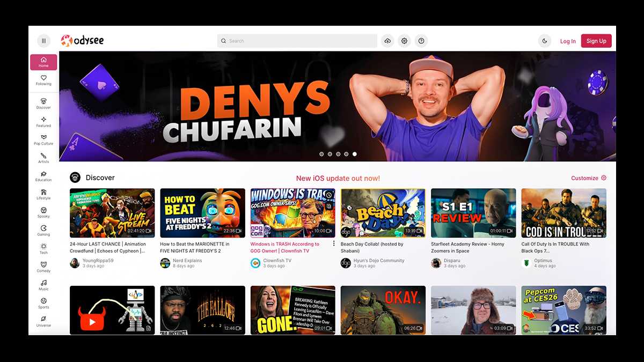The image size is (644, 362).
Task: Toggle dark mode with the moon icon
Action: pos(545,41)
